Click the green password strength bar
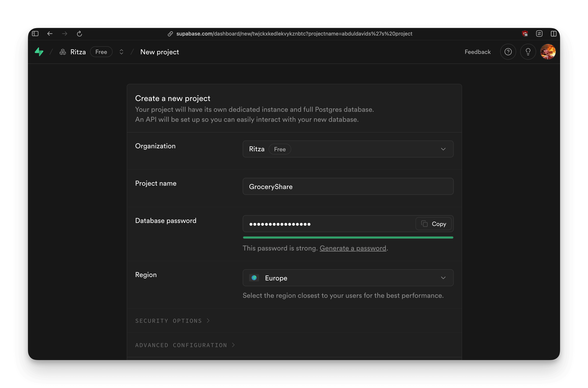The image size is (588, 388). [348, 237]
